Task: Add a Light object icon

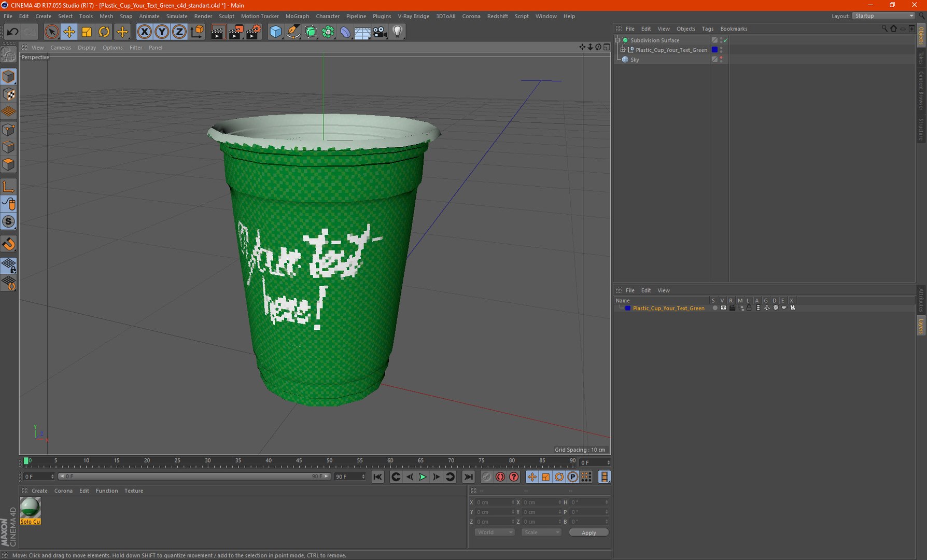Action: pos(398,32)
